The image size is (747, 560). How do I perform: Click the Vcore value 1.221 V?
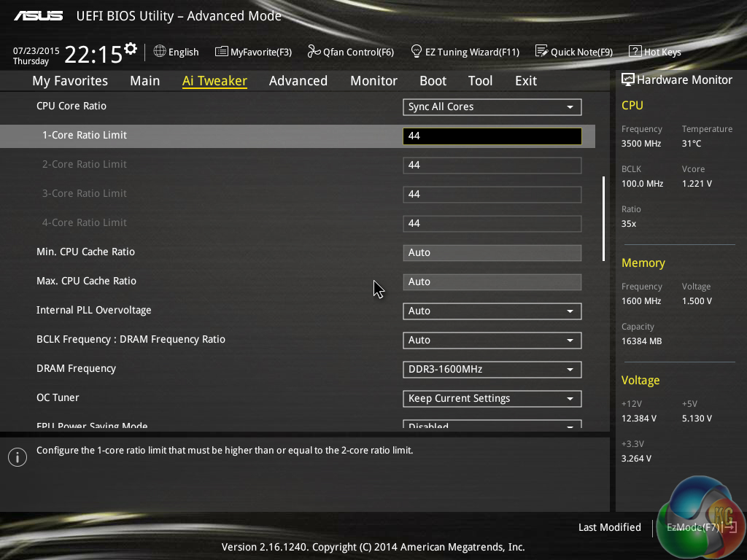click(697, 184)
